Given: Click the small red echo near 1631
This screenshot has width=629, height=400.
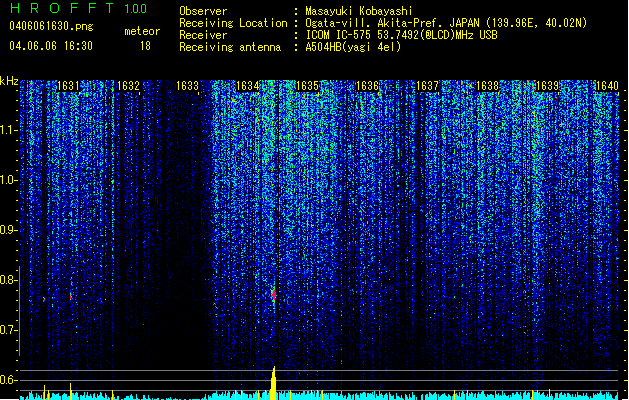Looking at the screenshot, I should (71, 297).
